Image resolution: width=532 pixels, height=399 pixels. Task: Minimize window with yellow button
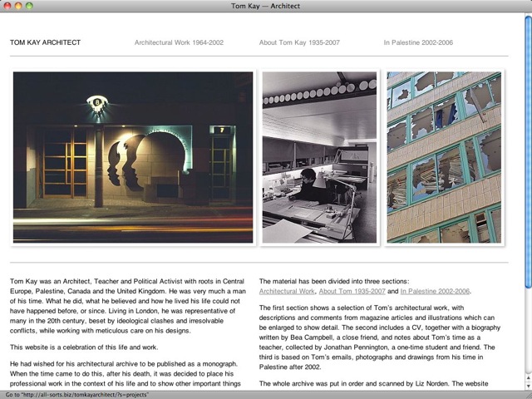pos(18,6)
